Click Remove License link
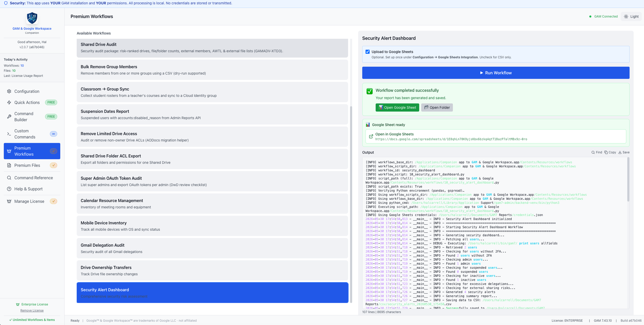Image resolution: width=644 pixels, height=325 pixels. point(32,311)
